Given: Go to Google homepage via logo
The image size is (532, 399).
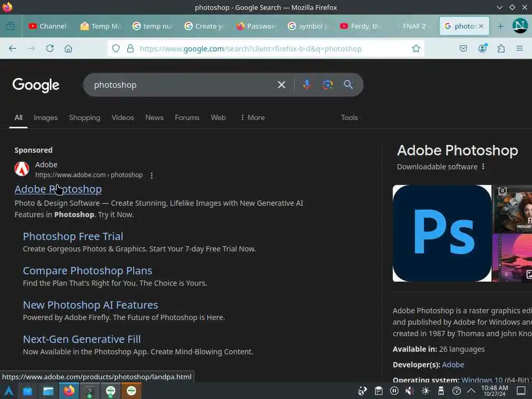Looking at the screenshot, I should pos(36,85).
